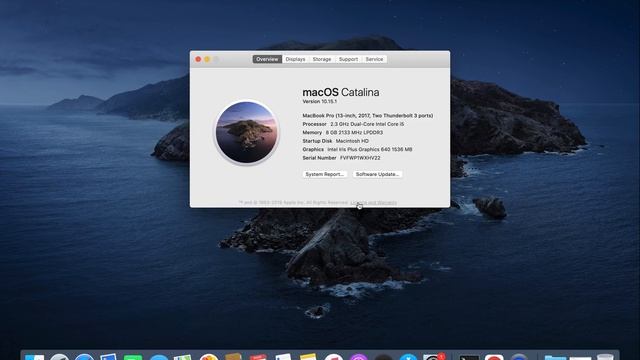This screenshot has height=360, width=640.
Task: Click the Serial Number line
Action: pos(341,158)
